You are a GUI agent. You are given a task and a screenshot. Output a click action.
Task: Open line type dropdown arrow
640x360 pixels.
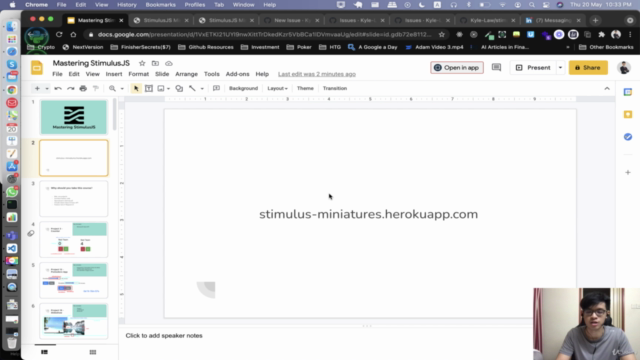(202, 89)
